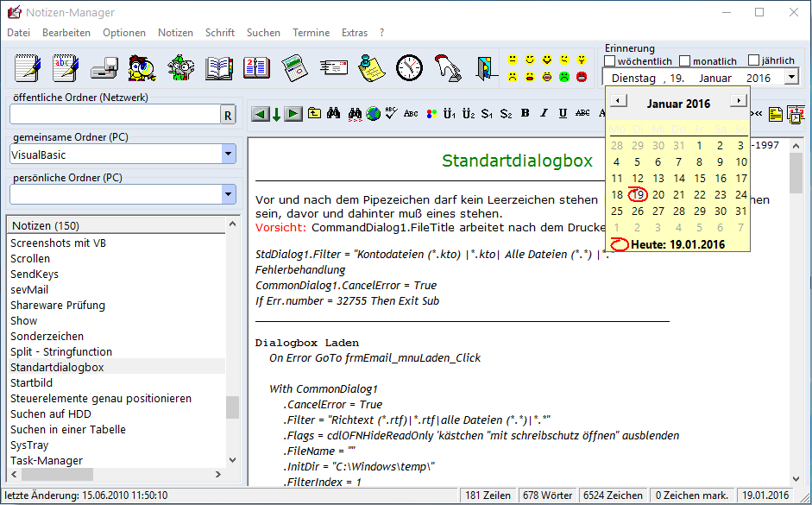
Task: Open the clock icon in toolbar
Action: tap(409, 68)
